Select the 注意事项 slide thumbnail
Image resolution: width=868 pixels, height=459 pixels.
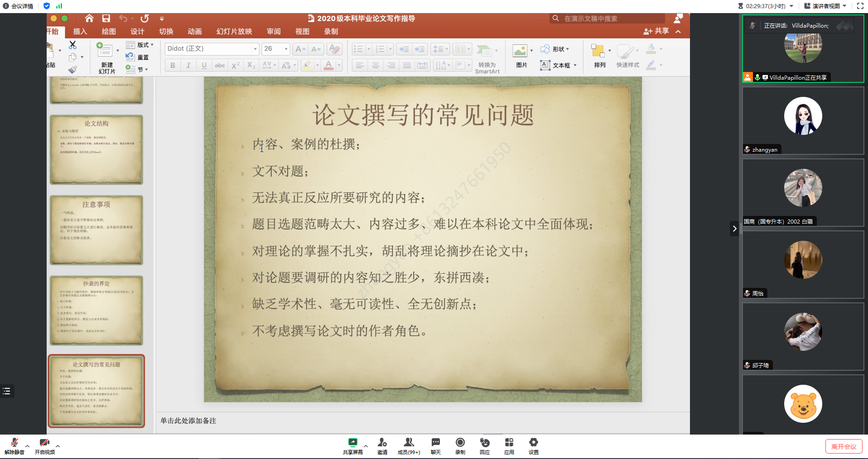(96, 230)
